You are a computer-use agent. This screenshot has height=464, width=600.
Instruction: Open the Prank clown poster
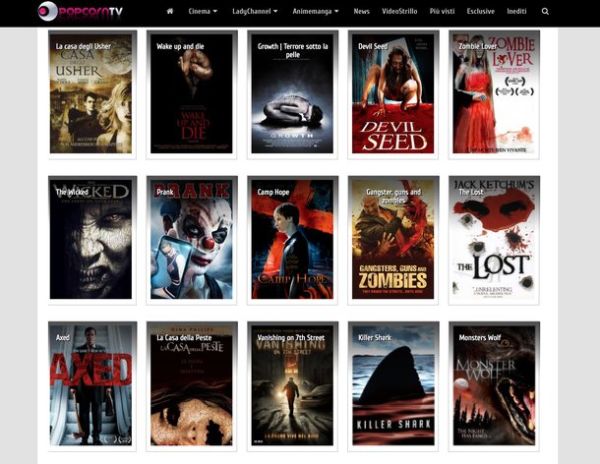191,240
